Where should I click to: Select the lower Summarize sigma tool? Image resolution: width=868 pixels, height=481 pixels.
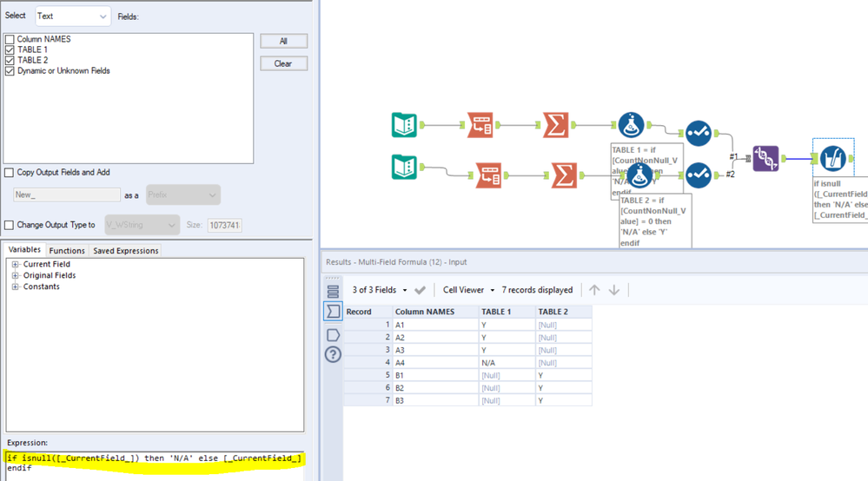(564, 175)
